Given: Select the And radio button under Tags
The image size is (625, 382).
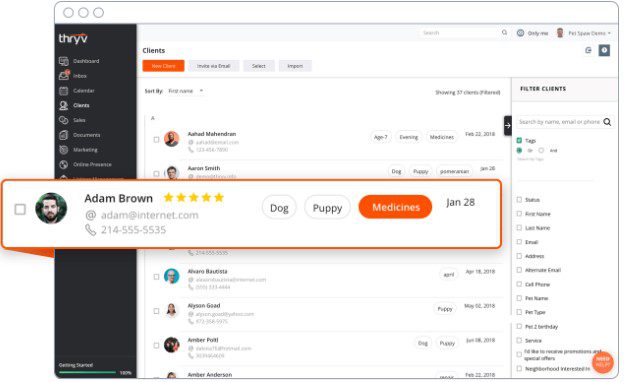Looking at the screenshot, I should (541, 150).
